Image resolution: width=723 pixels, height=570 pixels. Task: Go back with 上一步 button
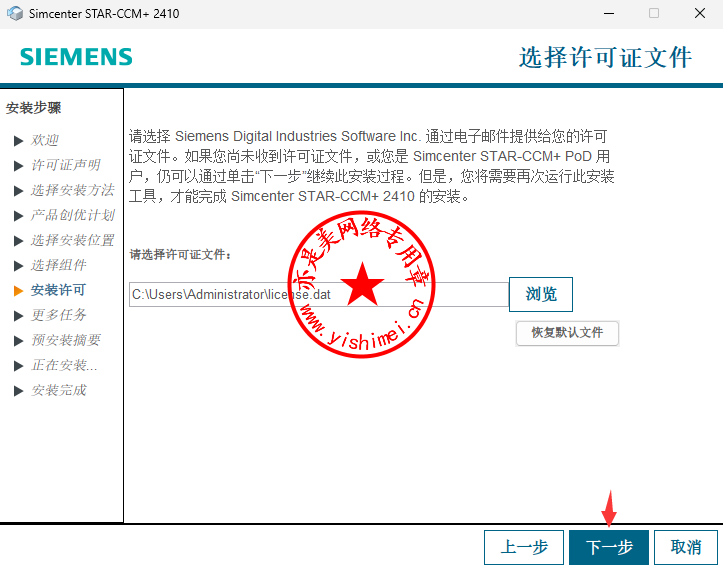[x=524, y=547]
